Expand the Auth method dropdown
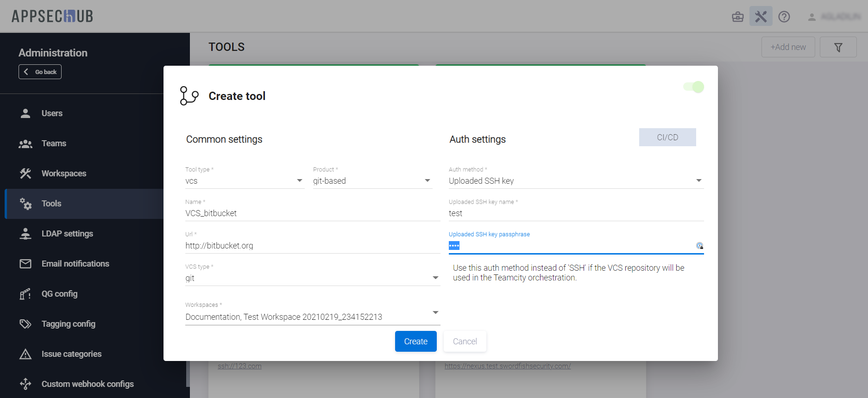 pos(698,181)
